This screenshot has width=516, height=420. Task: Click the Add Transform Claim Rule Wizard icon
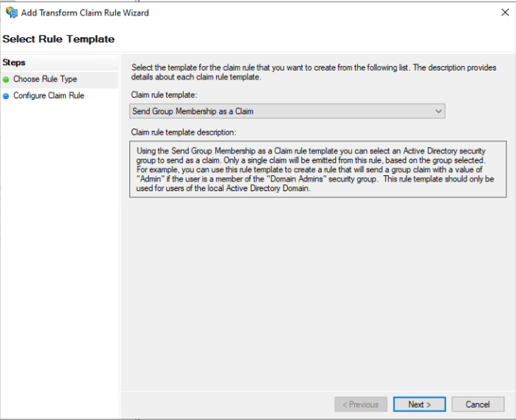[x=11, y=12]
